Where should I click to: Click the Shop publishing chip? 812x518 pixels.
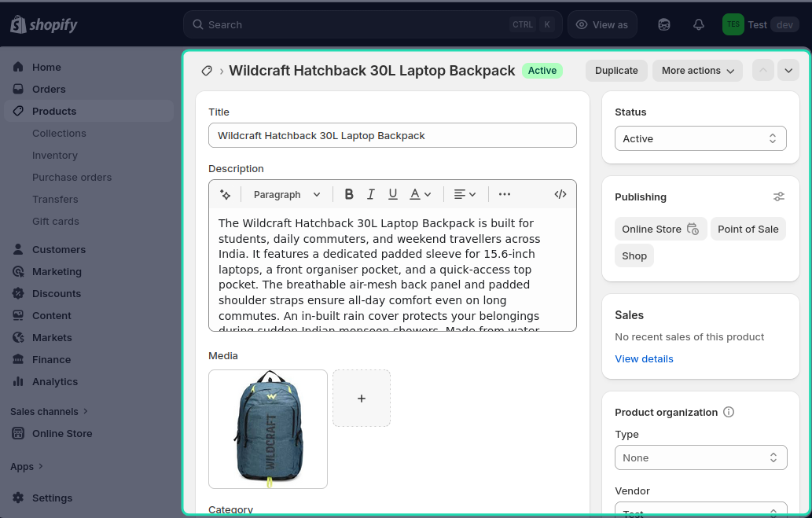click(x=634, y=256)
